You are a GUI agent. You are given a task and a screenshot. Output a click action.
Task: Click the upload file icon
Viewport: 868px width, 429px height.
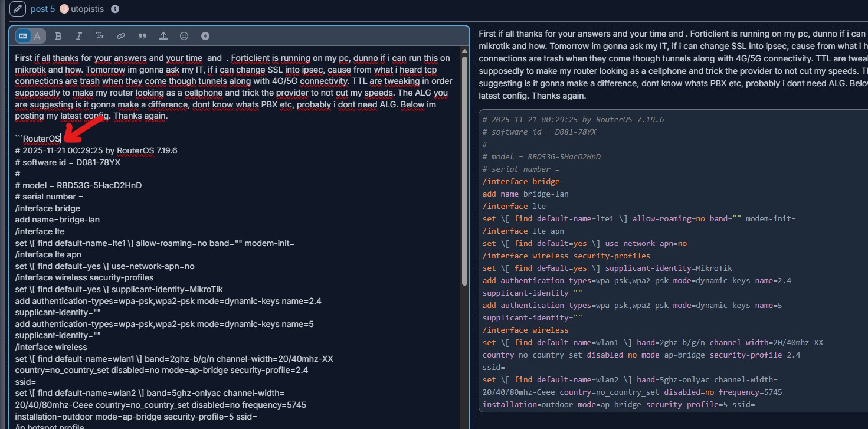point(163,36)
